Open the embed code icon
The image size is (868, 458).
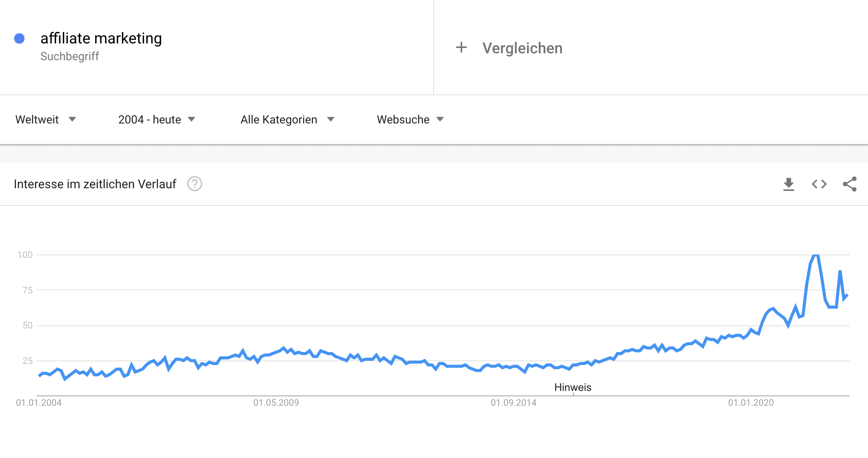[819, 184]
